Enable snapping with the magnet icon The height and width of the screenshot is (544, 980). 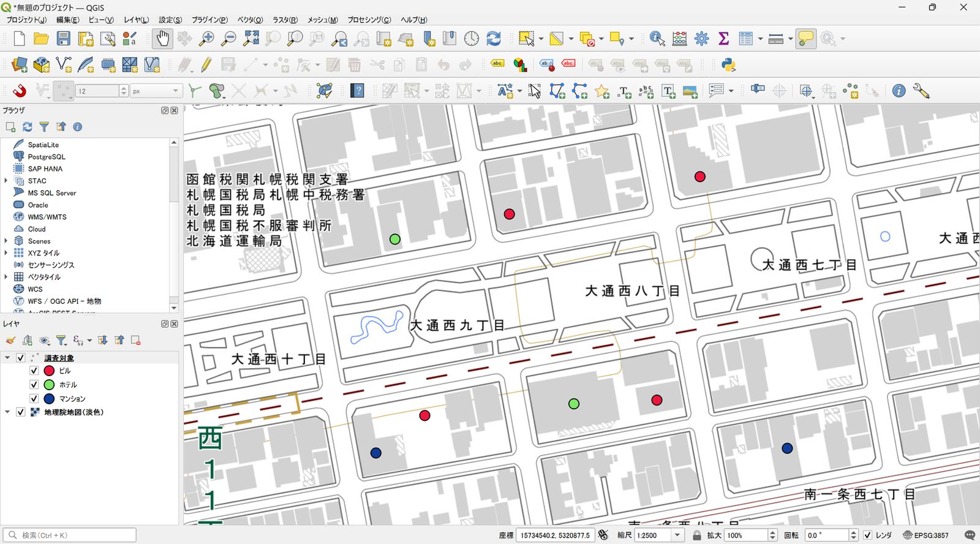20,91
